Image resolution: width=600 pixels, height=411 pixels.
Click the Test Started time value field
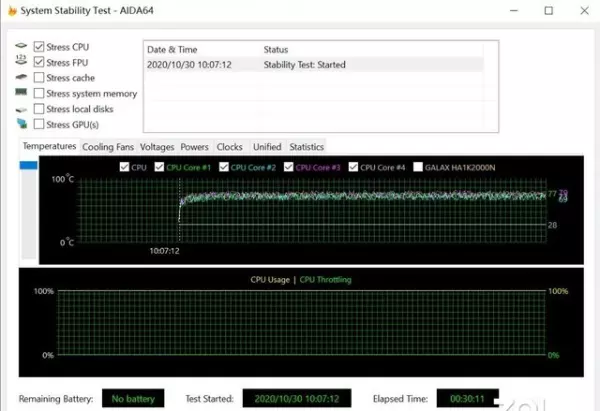point(297,398)
